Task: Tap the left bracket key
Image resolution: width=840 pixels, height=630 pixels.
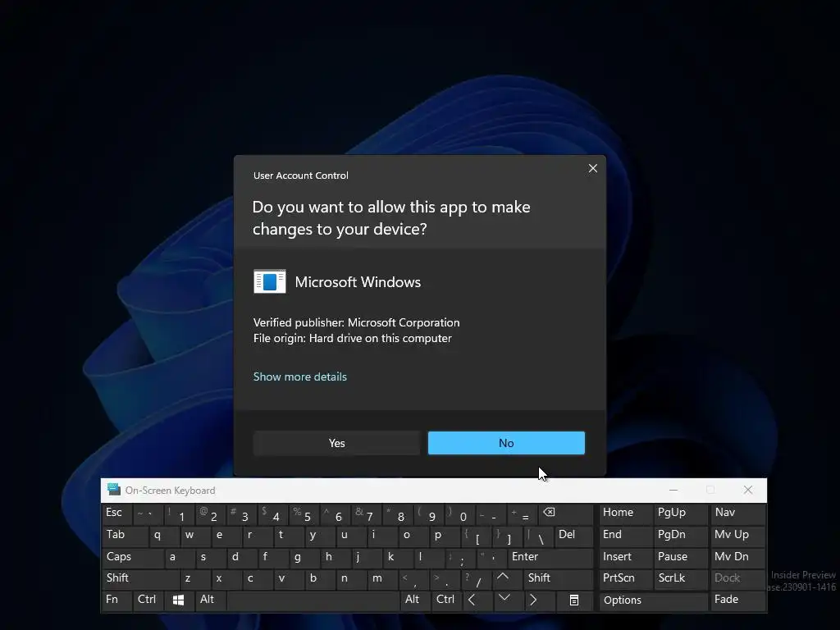Action: (476, 535)
